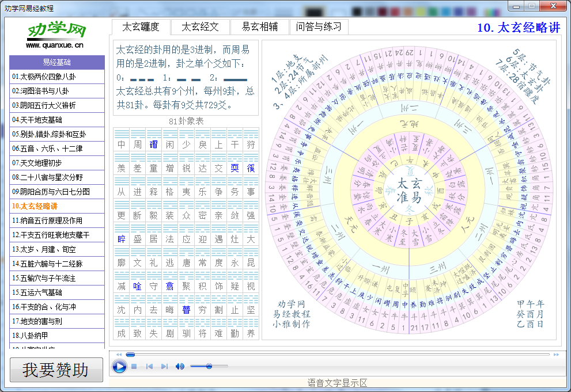Image resolution: width=571 pixels, height=392 pixels.
Task: Switch to the 太玄经文 tab
Action: coord(199,26)
